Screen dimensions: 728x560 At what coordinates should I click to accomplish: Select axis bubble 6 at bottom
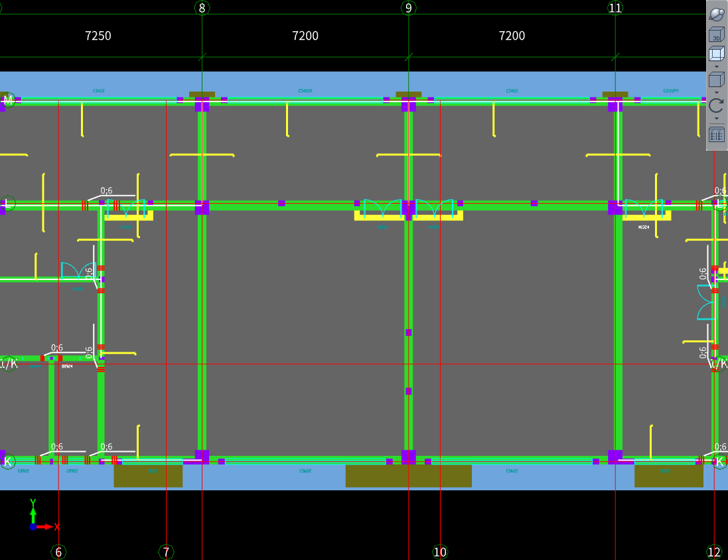click(x=58, y=552)
